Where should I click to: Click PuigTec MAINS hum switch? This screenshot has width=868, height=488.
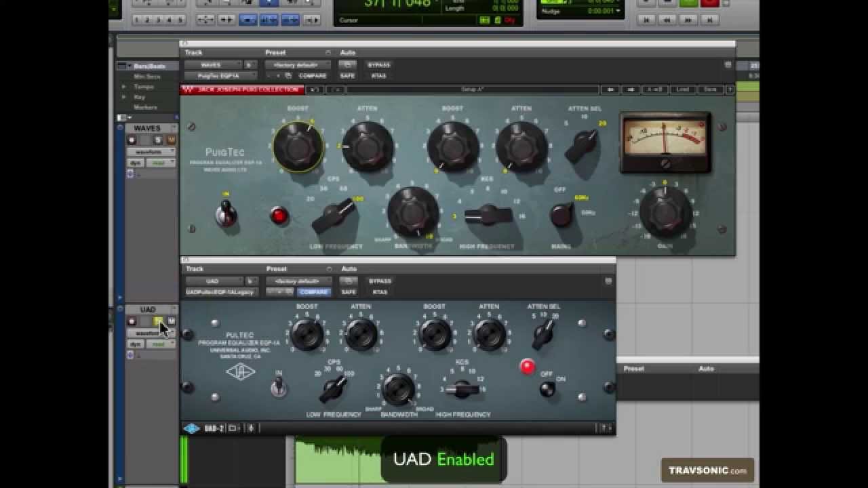tap(561, 215)
